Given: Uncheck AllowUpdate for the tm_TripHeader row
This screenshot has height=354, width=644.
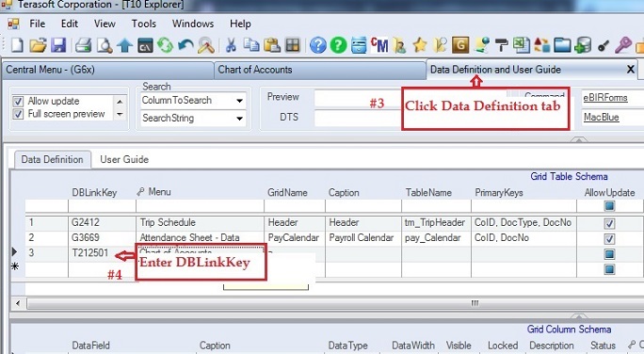Looking at the screenshot, I should point(609,223).
